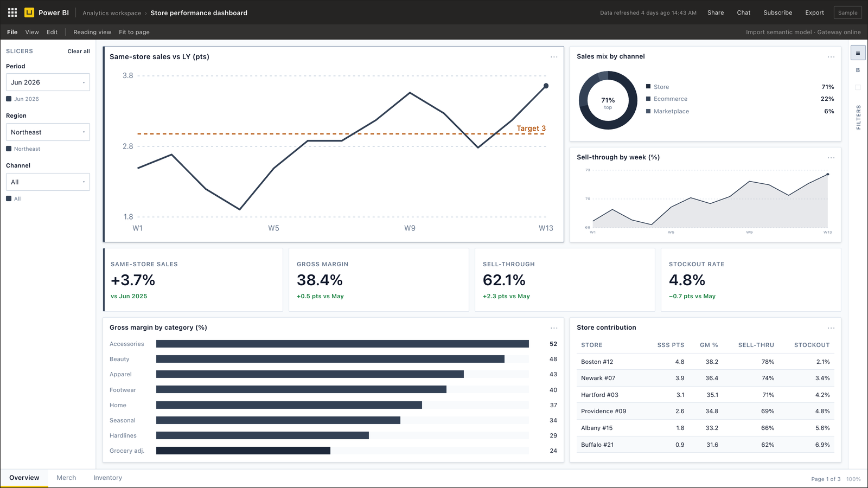Open Sell-through by week more options

tap(831, 158)
